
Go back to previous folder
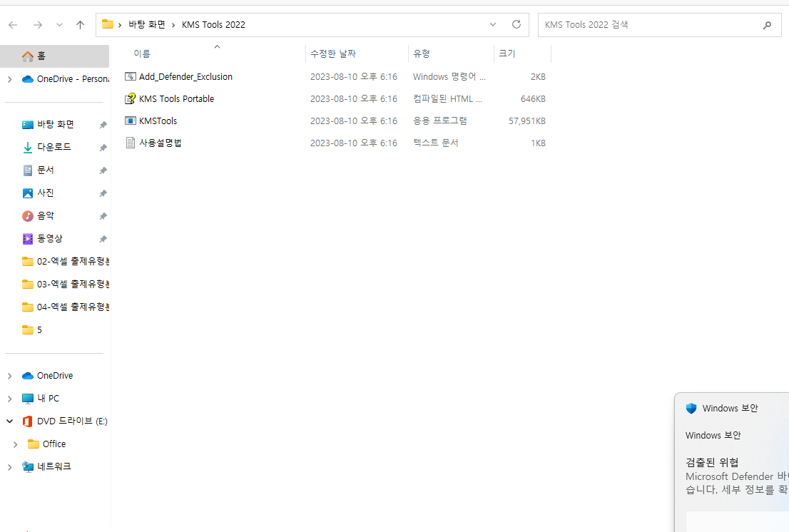[13, 25]
